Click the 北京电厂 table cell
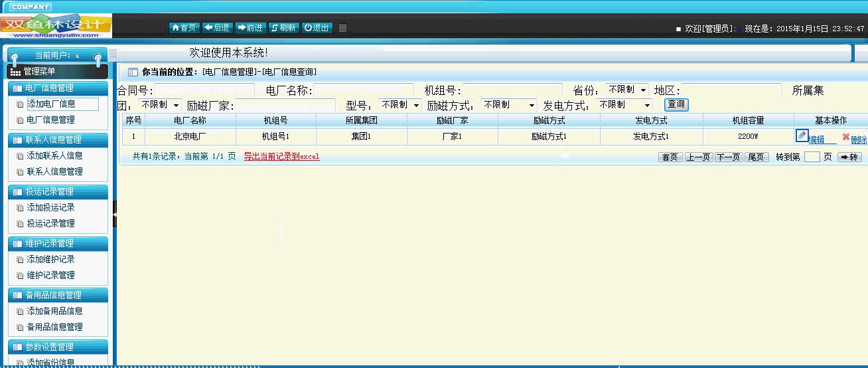The image size is (868, 368). (190, 136)
